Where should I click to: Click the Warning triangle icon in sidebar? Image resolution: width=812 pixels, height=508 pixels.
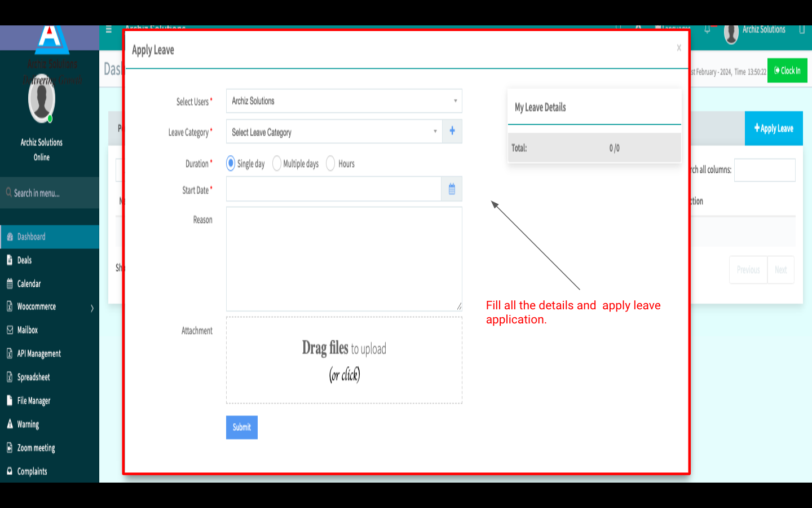click(x=10, y=424)
